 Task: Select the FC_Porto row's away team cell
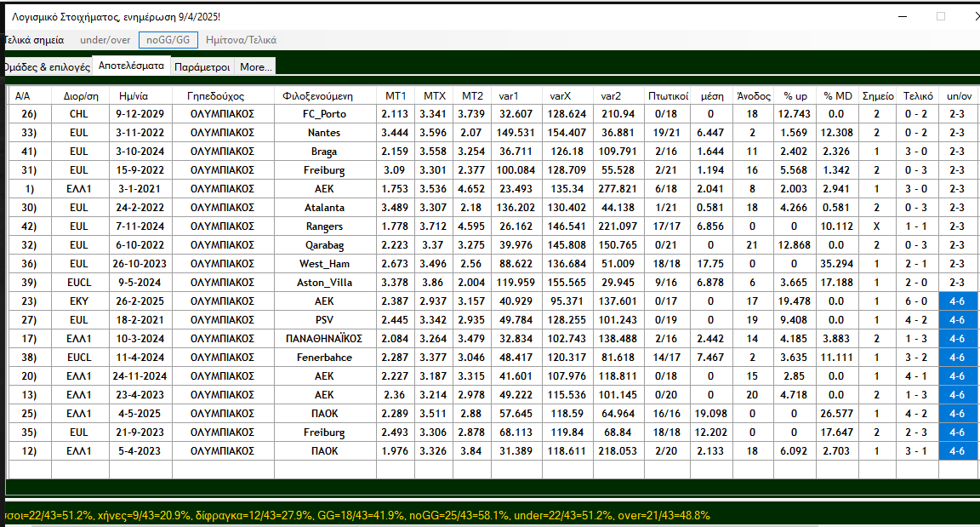325,114
